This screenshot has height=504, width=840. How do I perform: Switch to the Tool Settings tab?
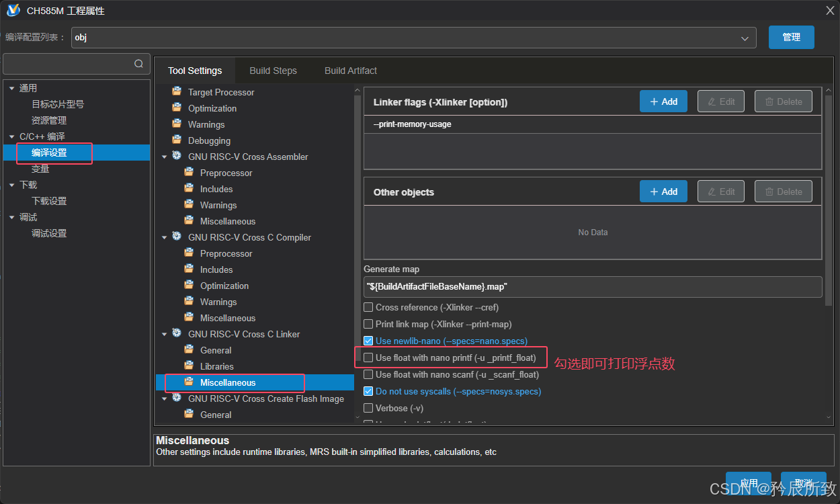(x=195, y=71)
